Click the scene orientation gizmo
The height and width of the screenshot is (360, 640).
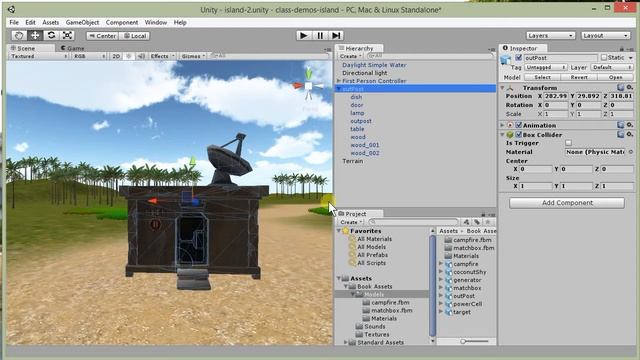point(309,86)
